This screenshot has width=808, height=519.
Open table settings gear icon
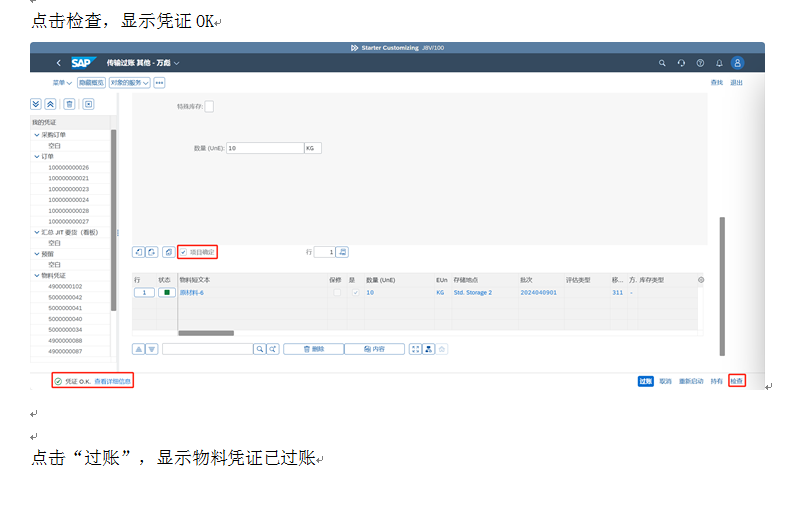click(x=701, y=280)
